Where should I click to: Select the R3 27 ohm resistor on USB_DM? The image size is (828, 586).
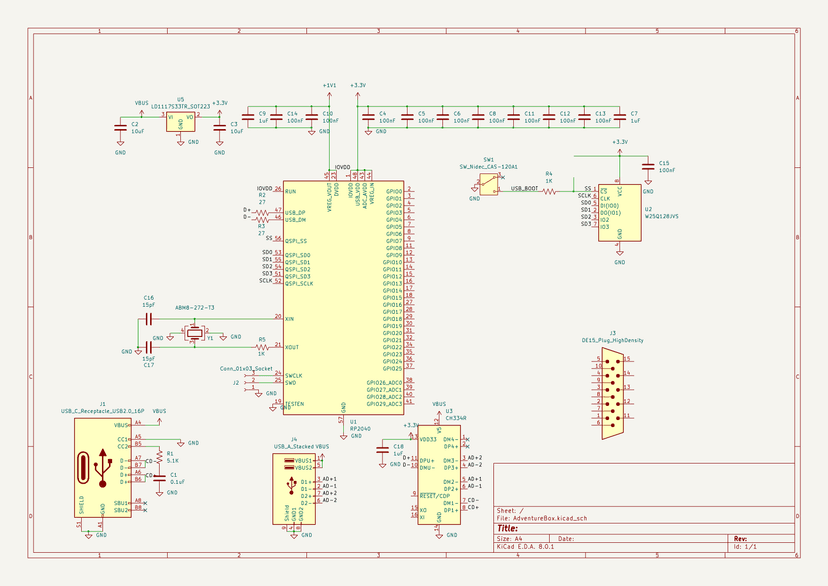click(262, 220)
